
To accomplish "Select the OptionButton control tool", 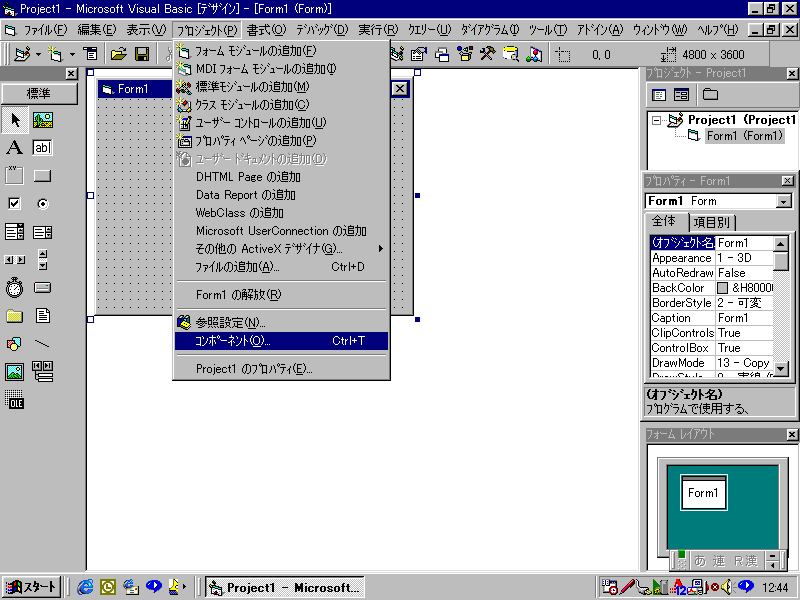I will pyautogui.click(x=43, y=204).
